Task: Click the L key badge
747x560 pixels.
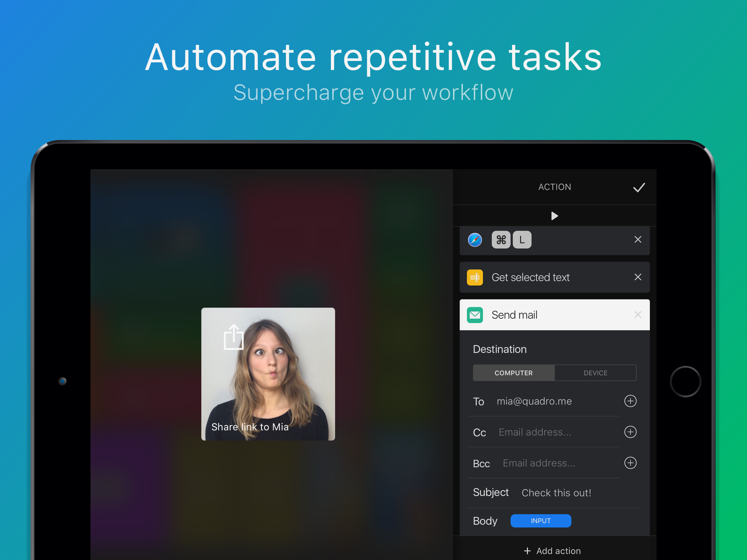Action: [522, 240]
